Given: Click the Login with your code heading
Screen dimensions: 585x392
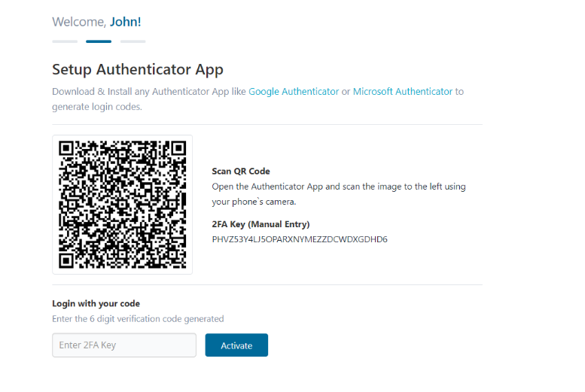Looking at the screenshot, I should coord(96,304).
